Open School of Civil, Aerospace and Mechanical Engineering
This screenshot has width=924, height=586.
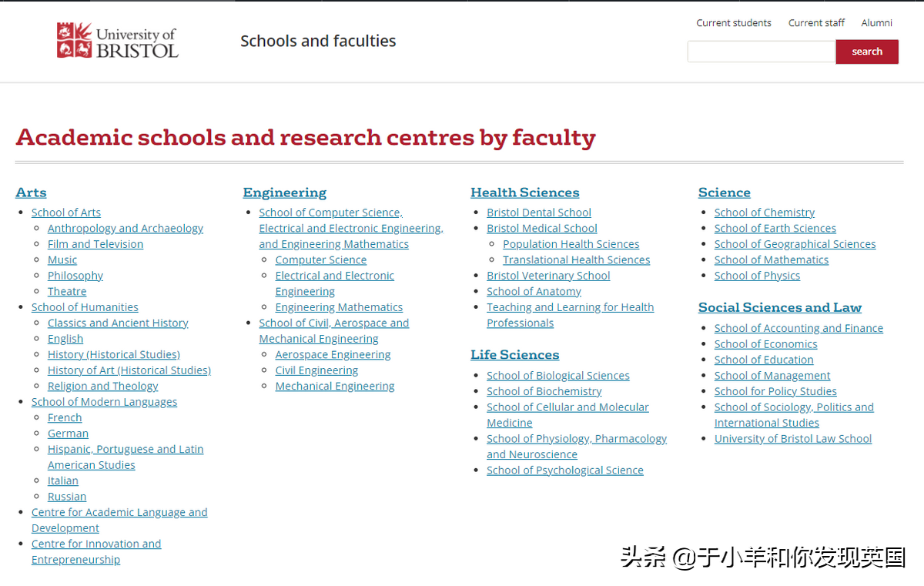334,331
